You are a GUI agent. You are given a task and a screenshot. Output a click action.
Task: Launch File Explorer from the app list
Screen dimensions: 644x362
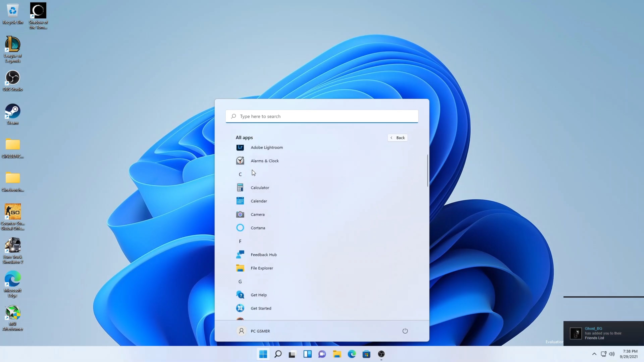(x=321, y=268)
